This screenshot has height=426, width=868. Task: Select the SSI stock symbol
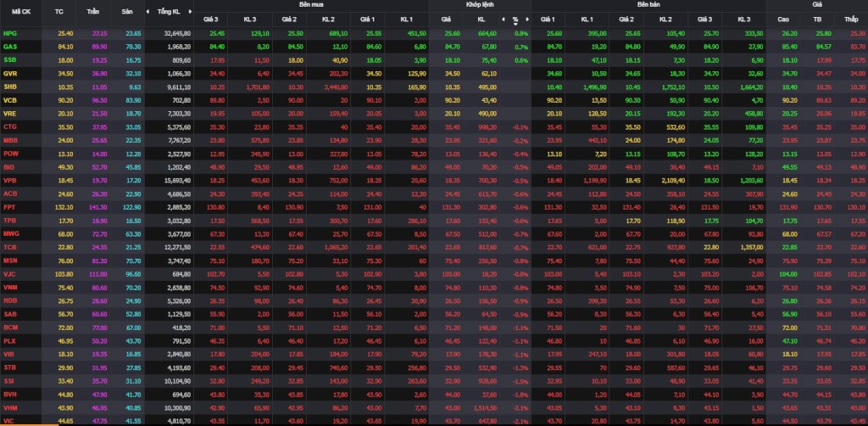tap(9, 380)
